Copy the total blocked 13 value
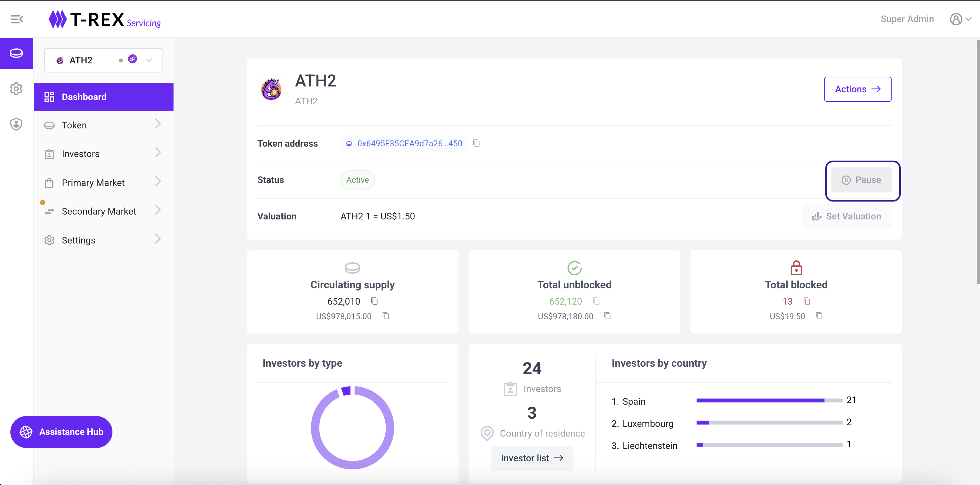Screen dimensions: 980x485 coord(807,301)
